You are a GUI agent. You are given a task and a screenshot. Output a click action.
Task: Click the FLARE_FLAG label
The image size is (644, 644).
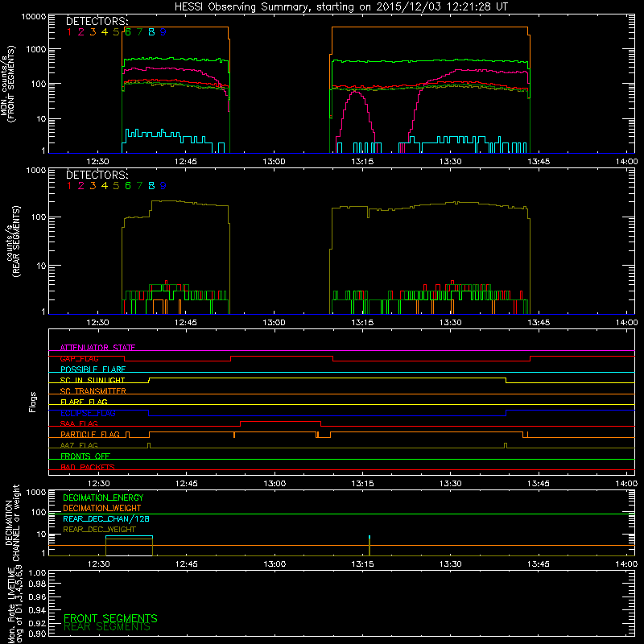[84, 402]
